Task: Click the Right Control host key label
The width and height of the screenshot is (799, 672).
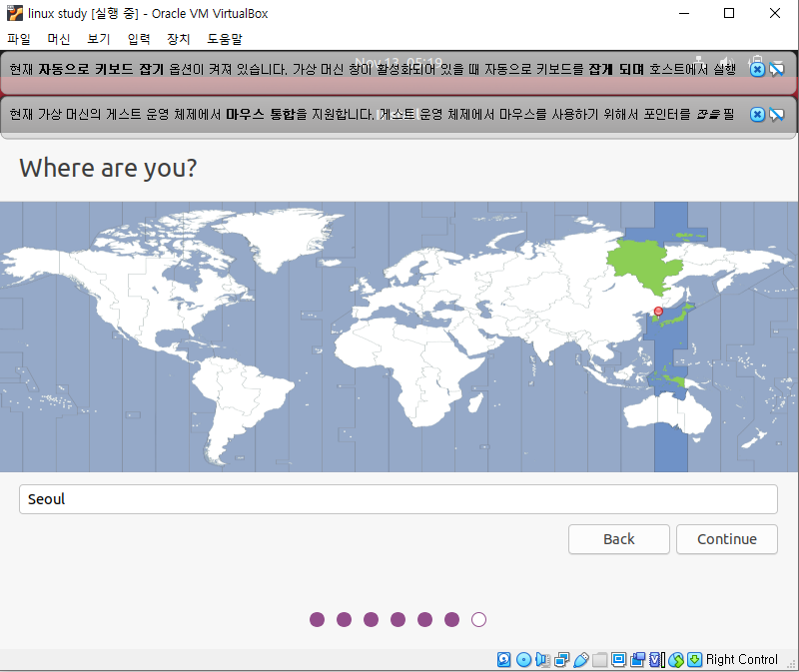Action: click(741, 659)
